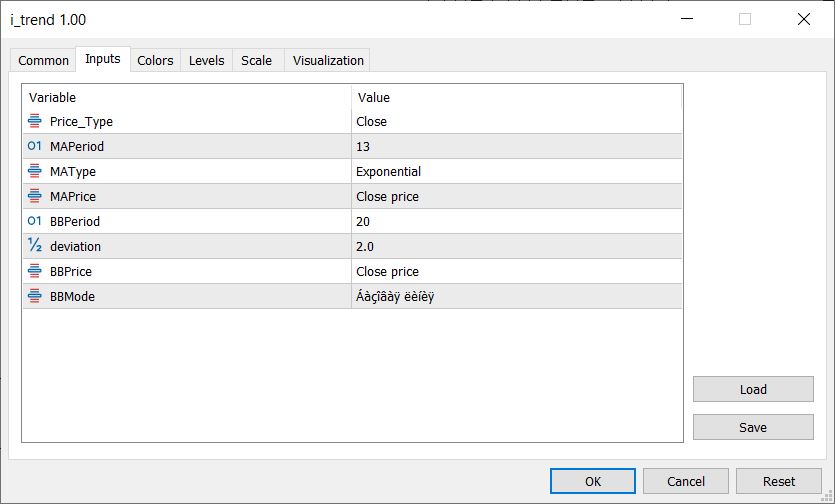
Task: Select the BBPrice variable name
Action: coord(71,272)
